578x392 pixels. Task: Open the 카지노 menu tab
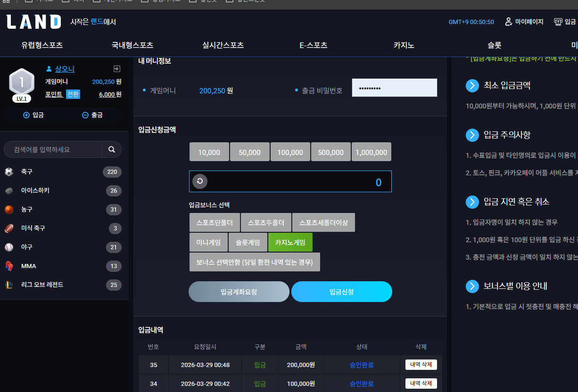coord(404,46)
